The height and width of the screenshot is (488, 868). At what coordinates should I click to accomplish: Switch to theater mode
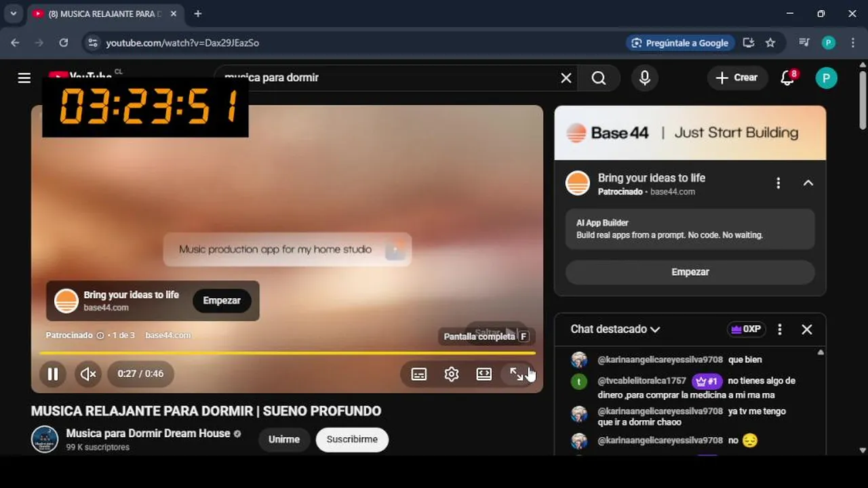coord(484,374)
